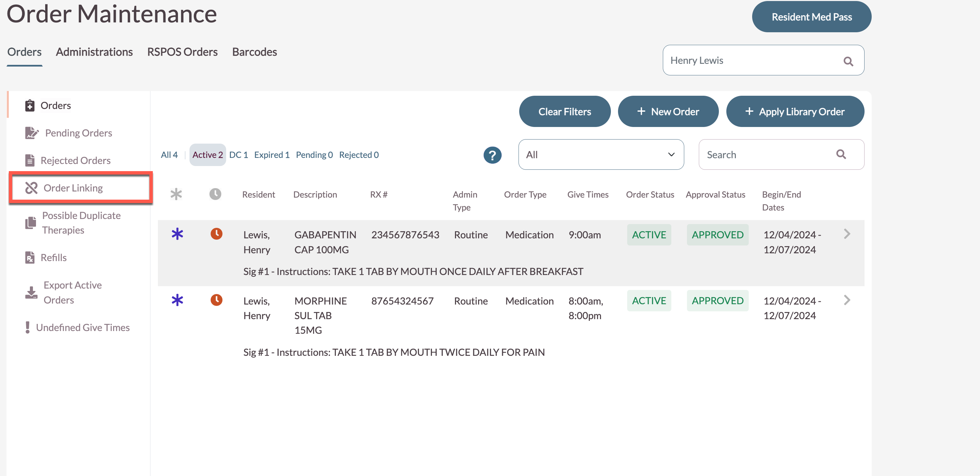This screenshot has width=980, height=476.
Task: Click the blue help question mark icon
Action: pyautogui.click(x=492, y=155)
